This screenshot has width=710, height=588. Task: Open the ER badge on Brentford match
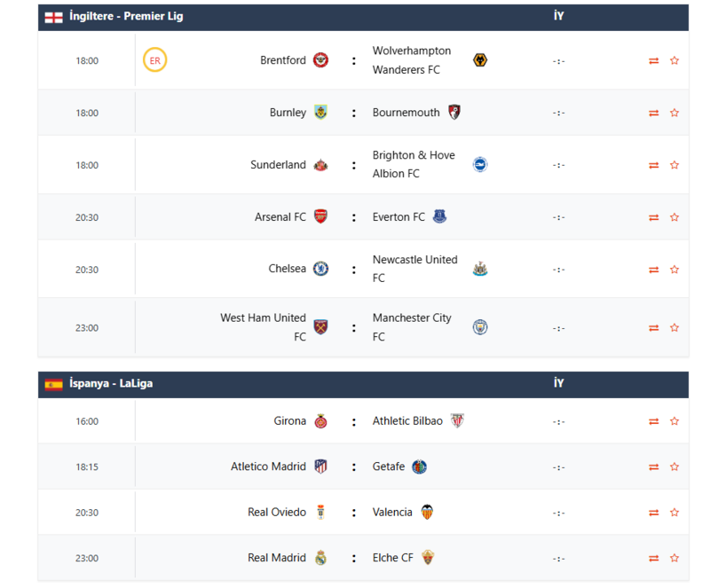[155, 60]
